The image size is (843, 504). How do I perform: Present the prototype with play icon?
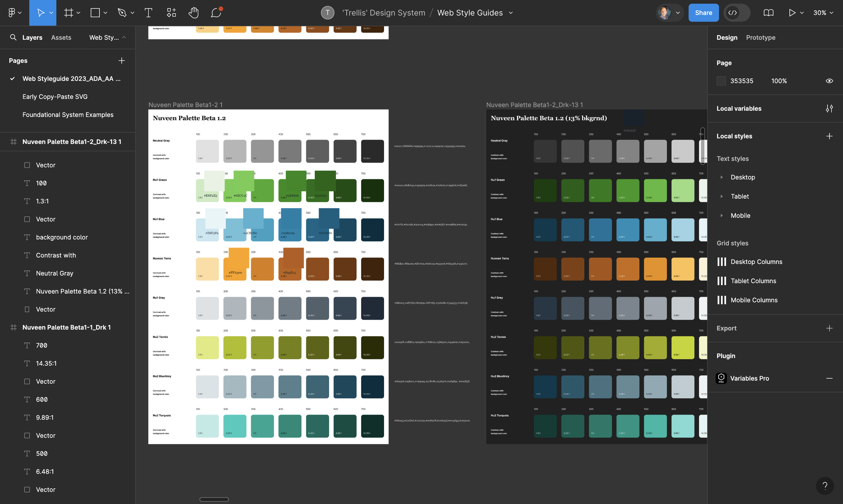(x=792, y=13)
